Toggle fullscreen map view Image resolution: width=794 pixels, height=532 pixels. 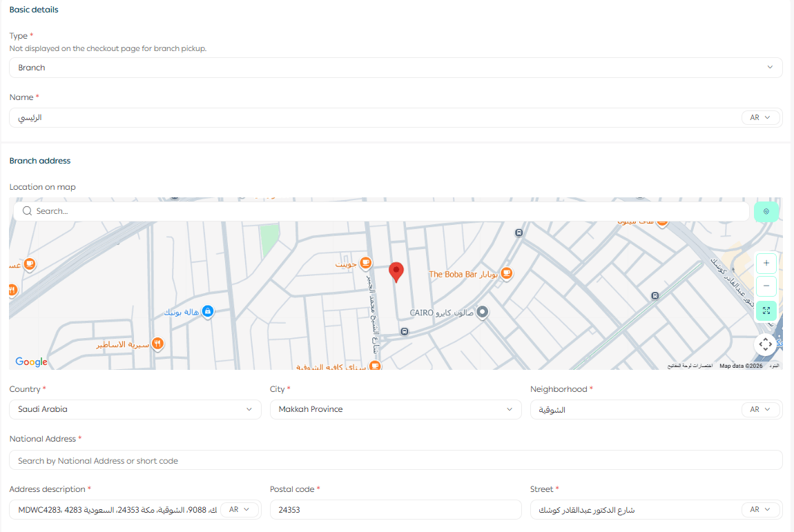(x=766, y=311)
